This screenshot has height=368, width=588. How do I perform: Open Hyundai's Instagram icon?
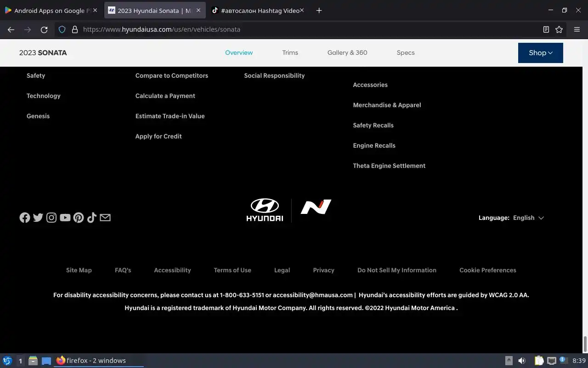click(x=51, y=218)
